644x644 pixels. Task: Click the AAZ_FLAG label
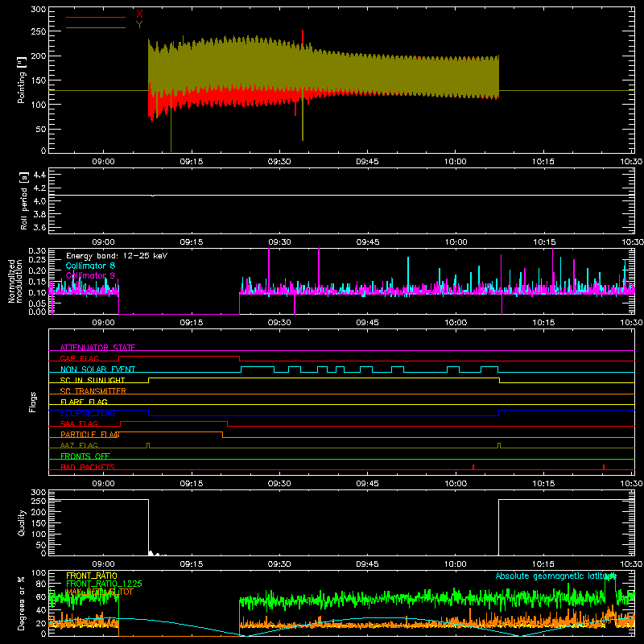pos(79,445)
